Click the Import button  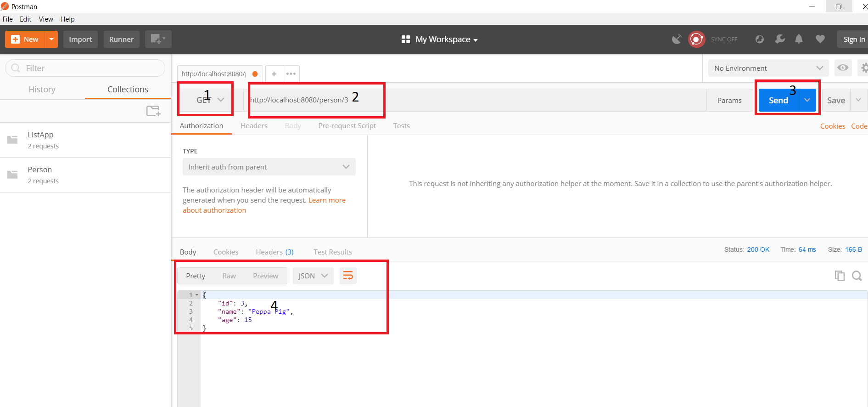pyautogui.click(x=80, y=40)
